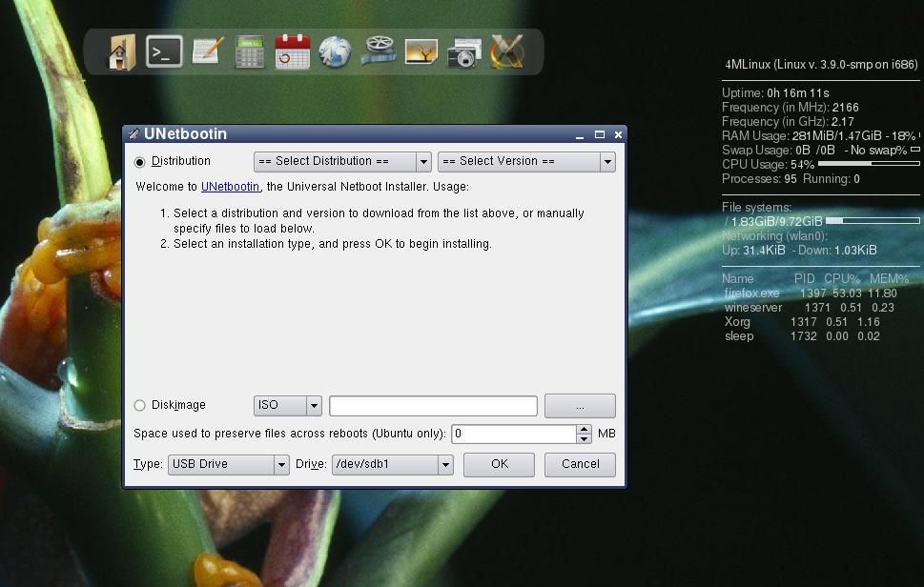
Task: Switch to the Diskimage radio option
Action: tap(138, 405)
